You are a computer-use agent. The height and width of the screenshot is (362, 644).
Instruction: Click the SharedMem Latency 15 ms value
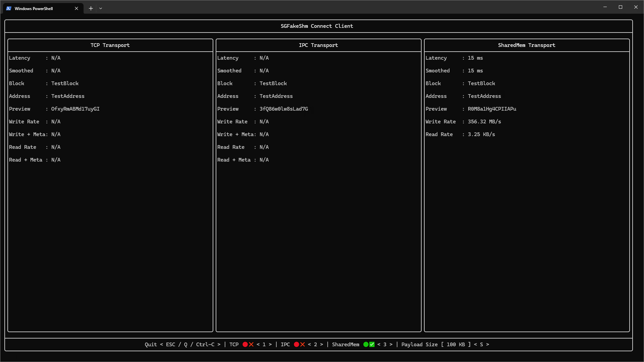click(x=475, y=58)
